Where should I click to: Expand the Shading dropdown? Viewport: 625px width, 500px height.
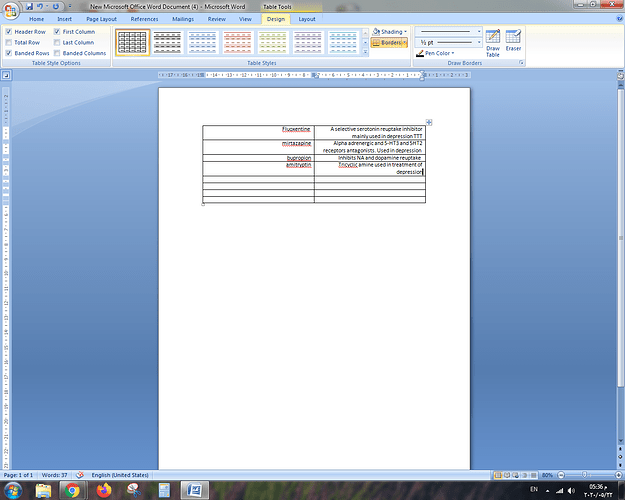[x=390, y=31]
